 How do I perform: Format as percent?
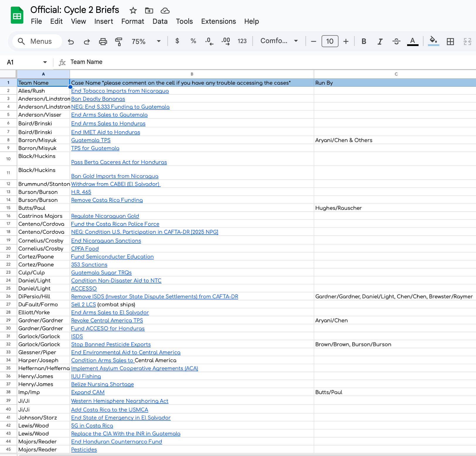[193, 41]
